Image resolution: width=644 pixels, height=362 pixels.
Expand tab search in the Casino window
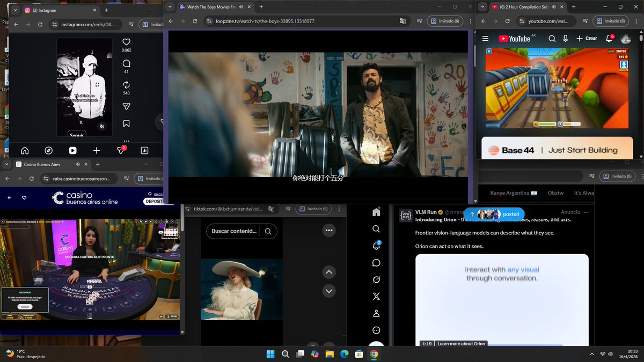pyautogui.click(x=7, y=164)
